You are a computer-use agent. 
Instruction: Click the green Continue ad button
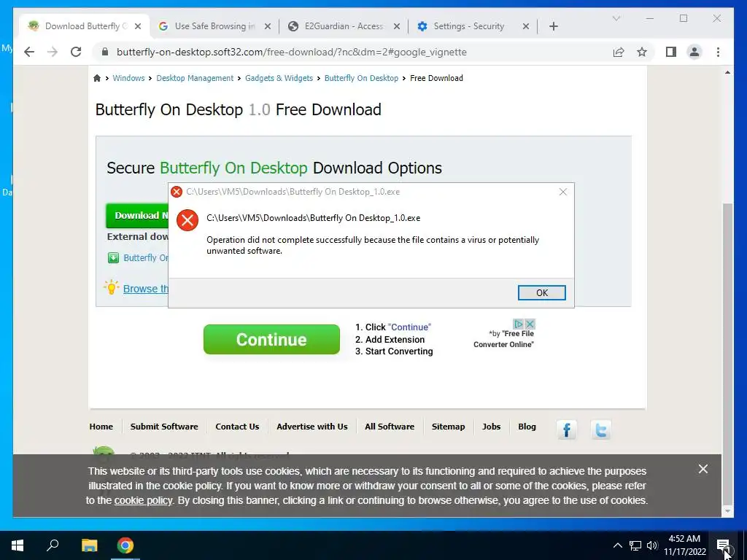[271, 340]
